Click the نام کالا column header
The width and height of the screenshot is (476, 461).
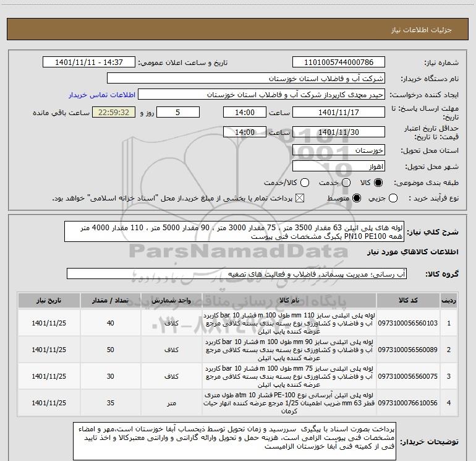point(289,301)
